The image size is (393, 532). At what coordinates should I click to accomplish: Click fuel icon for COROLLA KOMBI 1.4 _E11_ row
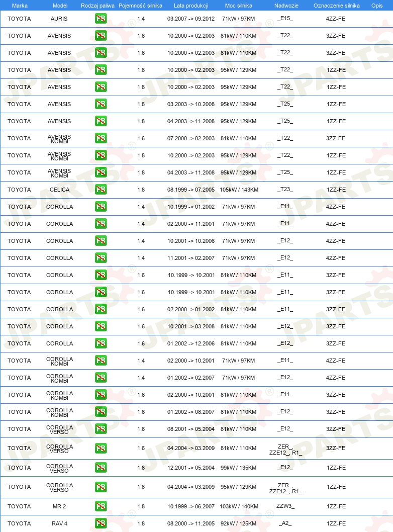click(101, 361)
